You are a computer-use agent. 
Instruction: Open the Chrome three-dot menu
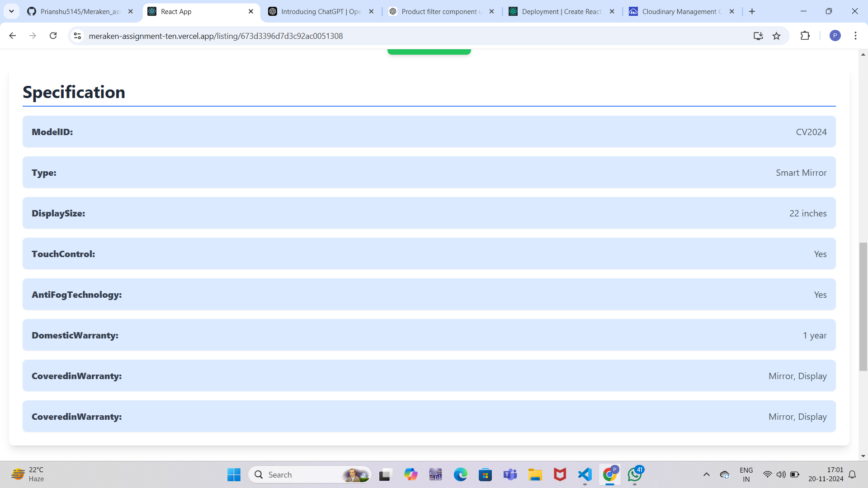point(855,36)
